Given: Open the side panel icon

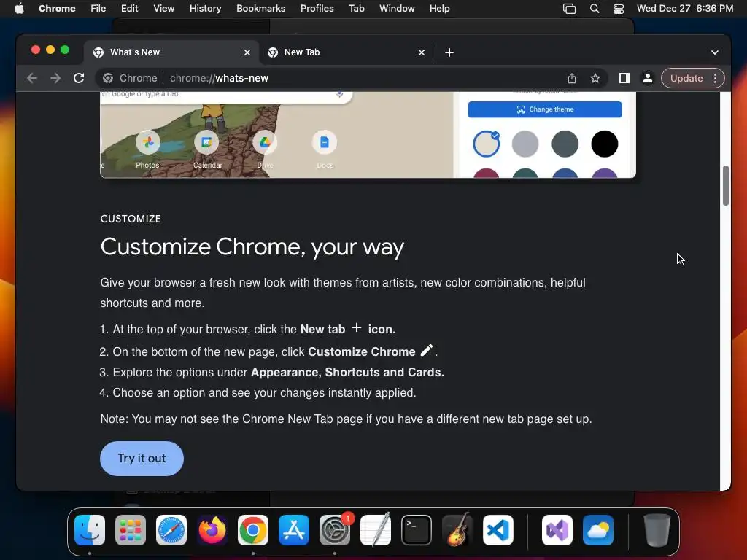Looking at the screenshot, I should 624,78.
